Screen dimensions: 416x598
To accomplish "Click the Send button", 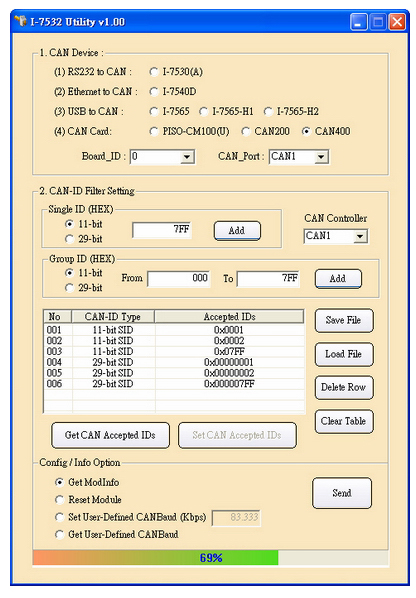I will (342, 493).
